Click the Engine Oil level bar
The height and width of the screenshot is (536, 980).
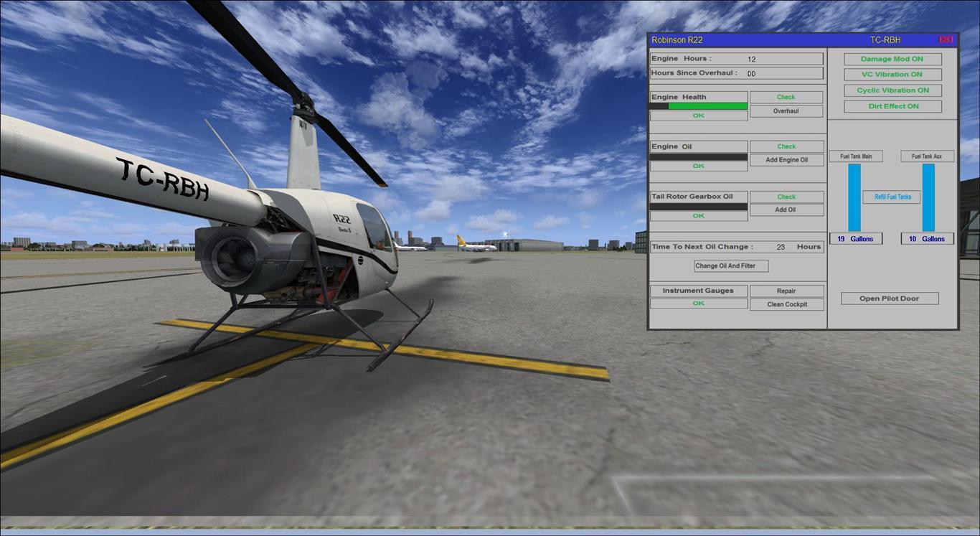[699, 156]
